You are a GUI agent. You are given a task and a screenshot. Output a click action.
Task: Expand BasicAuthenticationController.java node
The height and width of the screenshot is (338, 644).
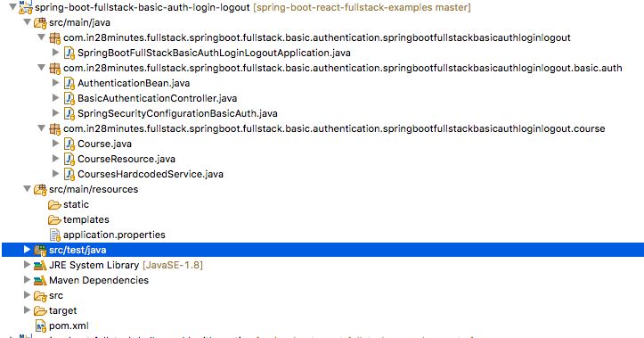pyautogui.click(x=56, y=98)
